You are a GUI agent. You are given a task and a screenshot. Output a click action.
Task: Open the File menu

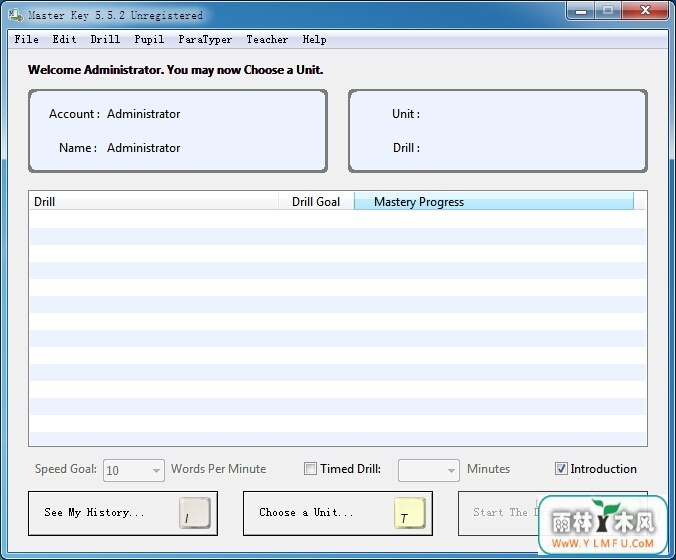click(x=26, y=40)
